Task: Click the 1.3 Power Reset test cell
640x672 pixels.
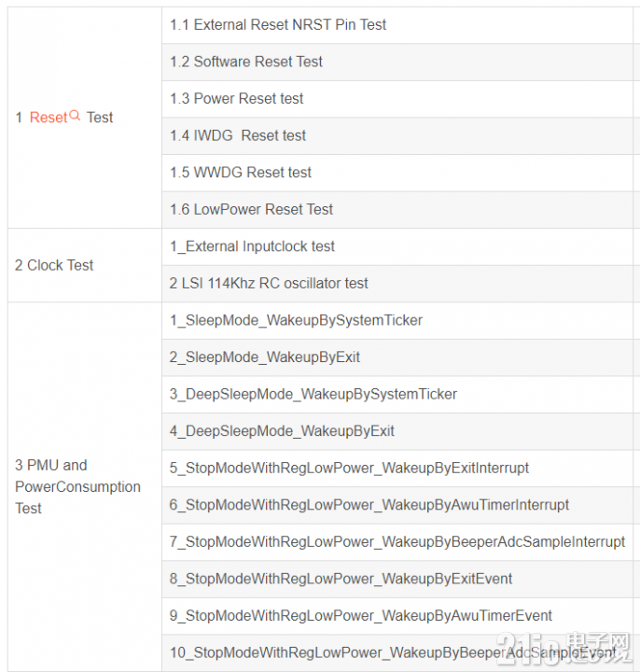Action: 397,99
